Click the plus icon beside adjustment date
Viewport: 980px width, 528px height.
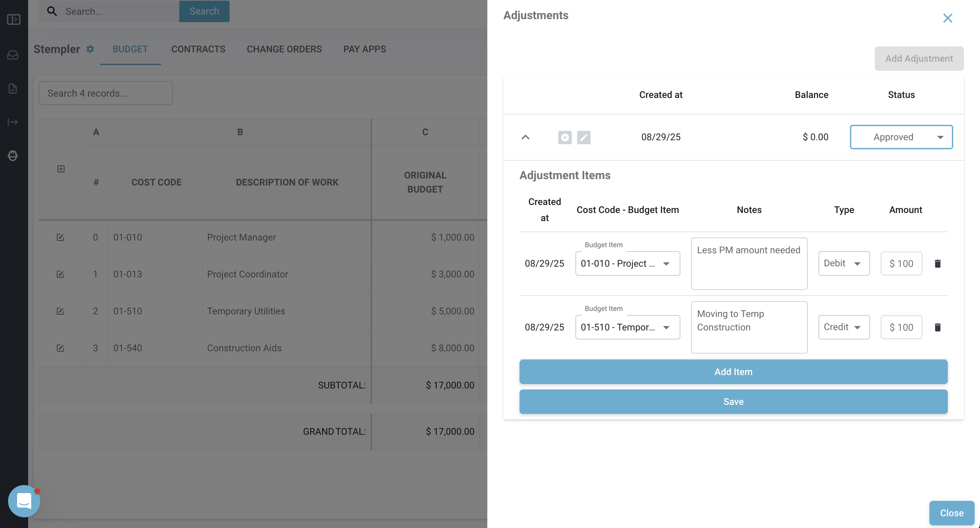point(564,138)
